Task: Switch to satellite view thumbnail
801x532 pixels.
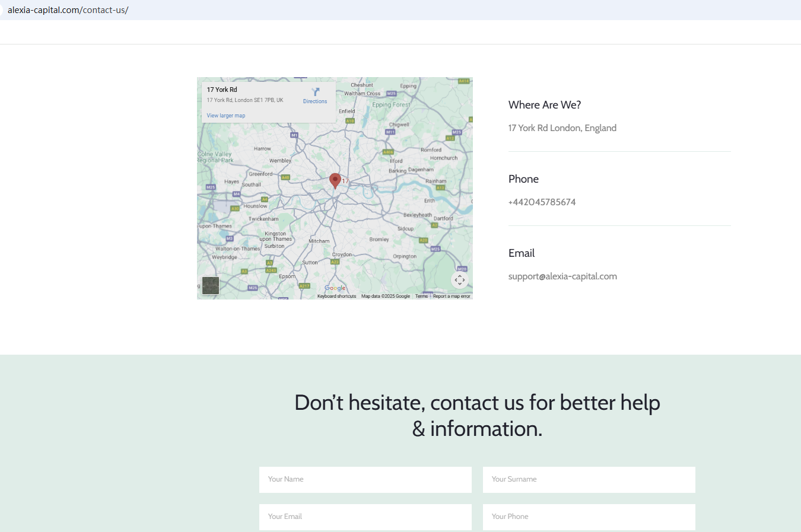Action: (211, 285)
